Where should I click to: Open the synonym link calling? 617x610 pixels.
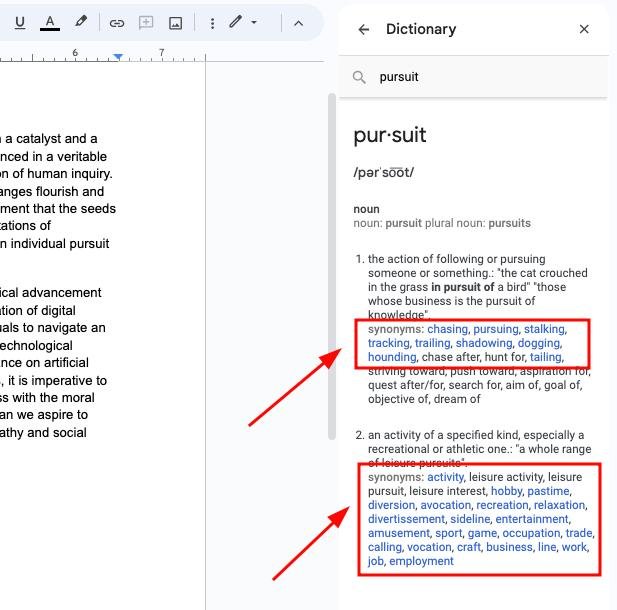point(385,547)
